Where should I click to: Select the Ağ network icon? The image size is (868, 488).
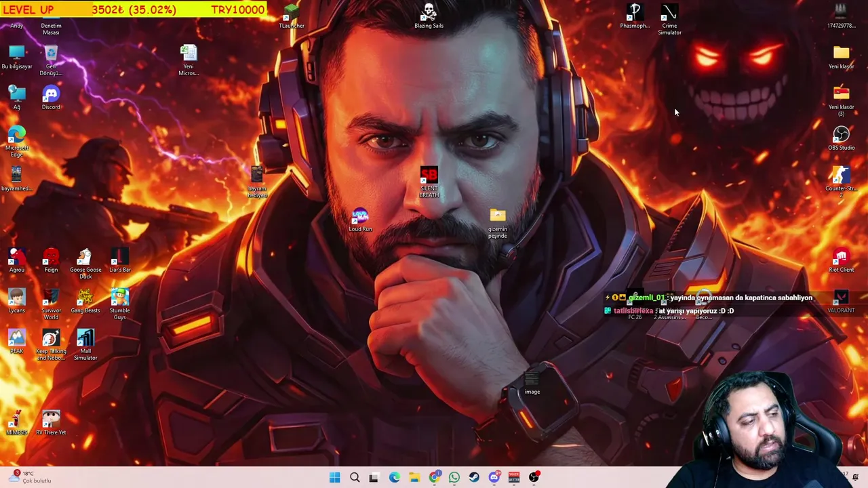(x=16, y=98)
